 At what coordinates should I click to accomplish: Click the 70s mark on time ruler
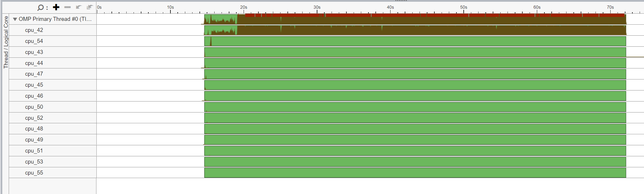coord(610,7)
